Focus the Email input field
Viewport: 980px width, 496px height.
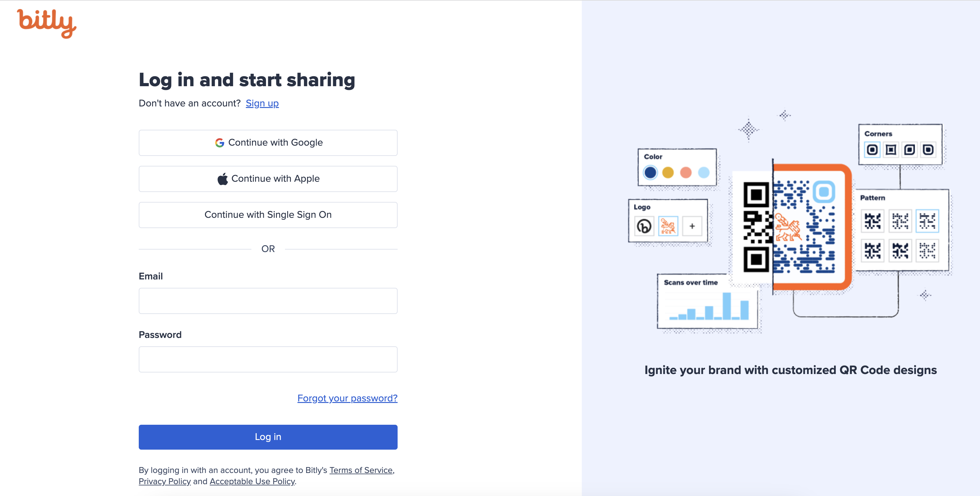[268, 301]
